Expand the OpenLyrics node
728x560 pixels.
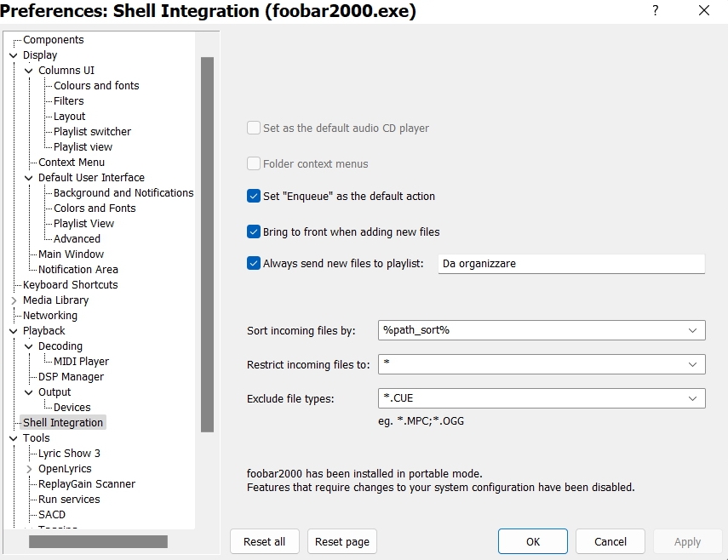[29, 469]
